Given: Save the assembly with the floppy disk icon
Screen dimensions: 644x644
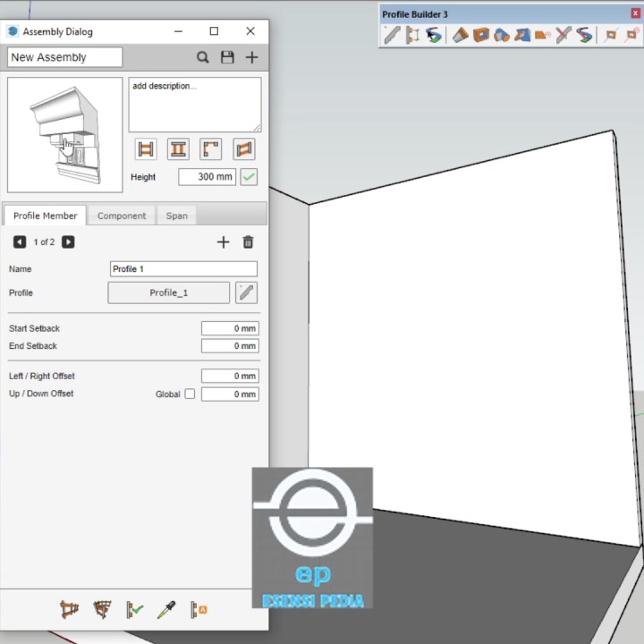Looking at the screenshot, I should (x=227, y=57).
